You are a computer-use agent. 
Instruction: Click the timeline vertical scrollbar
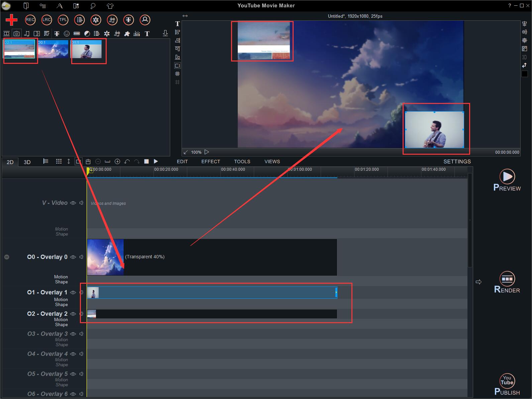tap(470, 220)
